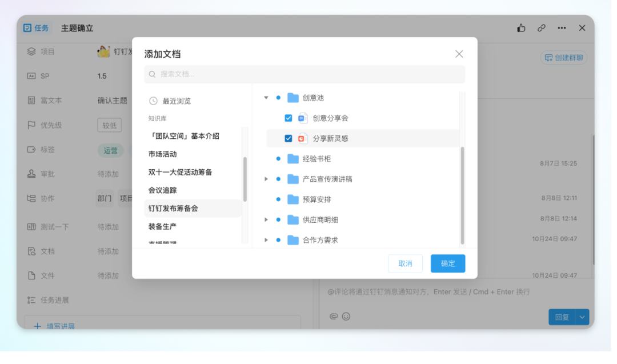Click the 标签 tag icon
This screenshot has height=364, width=617.
pos(31,150)
